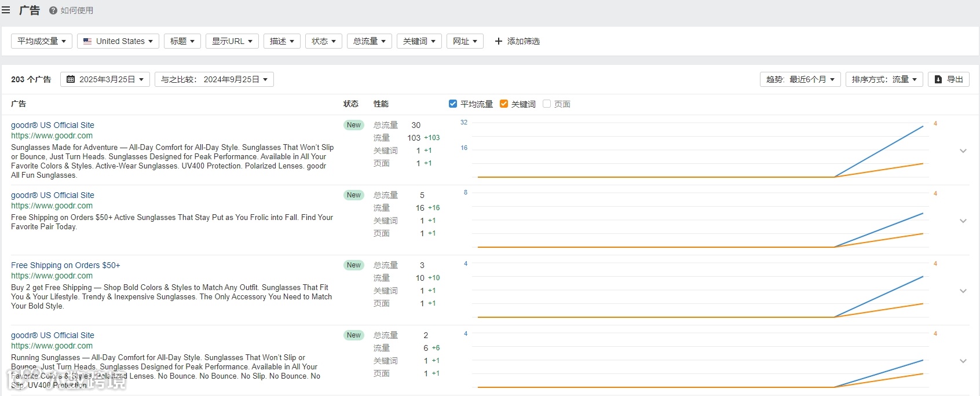
Task: Click the 如何使用 help question icon
Action: tap(53, 10)
